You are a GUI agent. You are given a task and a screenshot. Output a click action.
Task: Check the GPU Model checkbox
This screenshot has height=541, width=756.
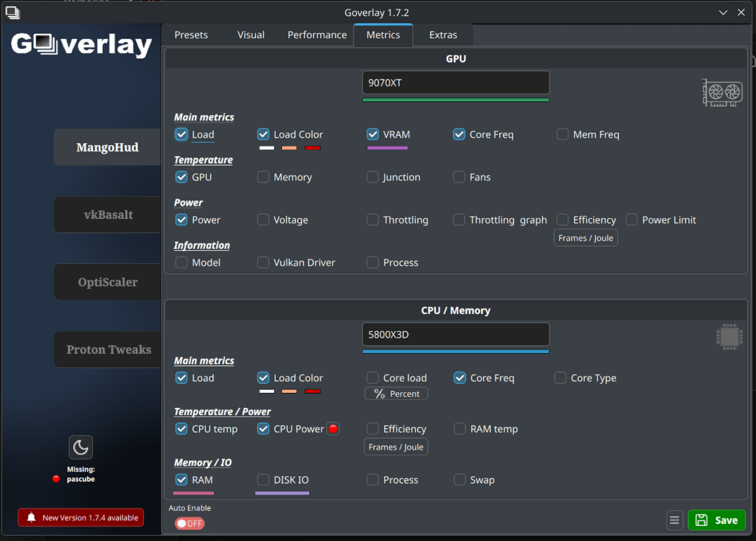coord(181,262)
